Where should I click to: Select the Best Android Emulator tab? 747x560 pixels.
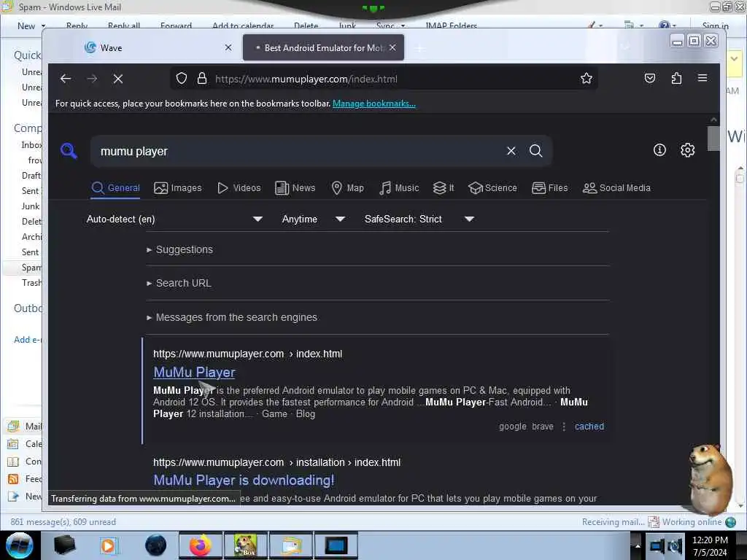(x=323, y=47)
